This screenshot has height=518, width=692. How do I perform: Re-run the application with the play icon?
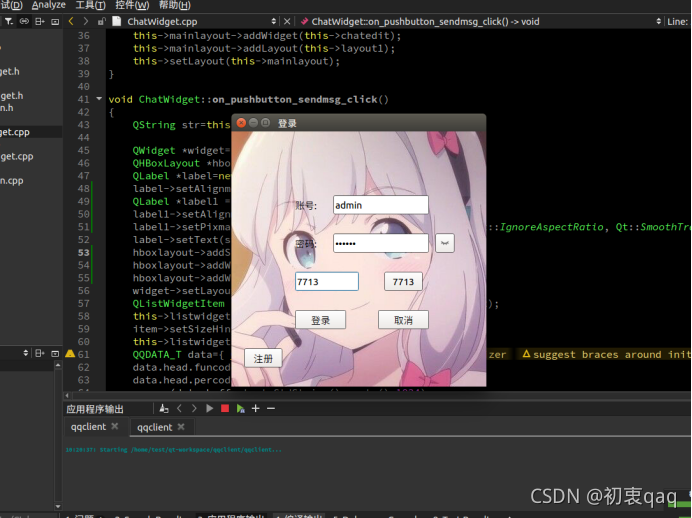(210, 409)
